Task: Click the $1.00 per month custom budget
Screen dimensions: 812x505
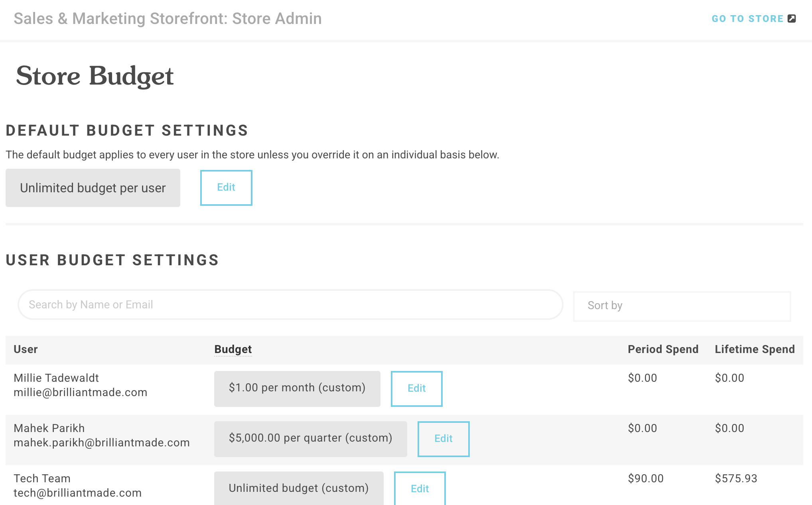Action: (297, 389)
